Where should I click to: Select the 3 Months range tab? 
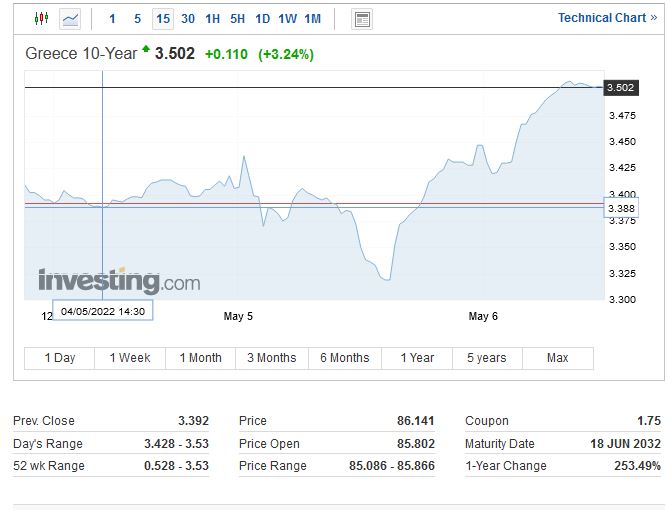[x=272, y=358]
